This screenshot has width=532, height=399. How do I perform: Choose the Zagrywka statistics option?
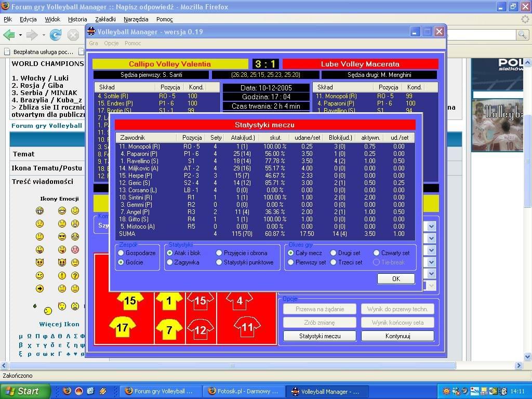(170, 262)
